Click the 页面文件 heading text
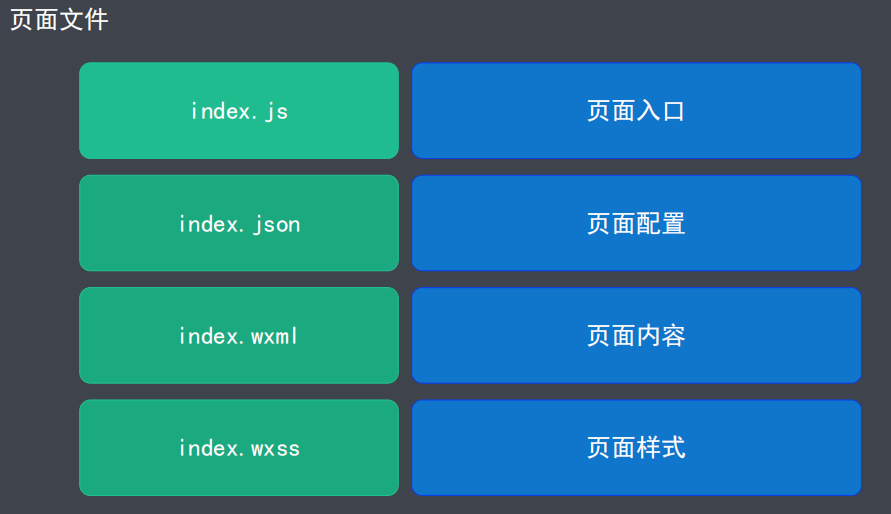The image size is (891, 514). click(59, 20)
